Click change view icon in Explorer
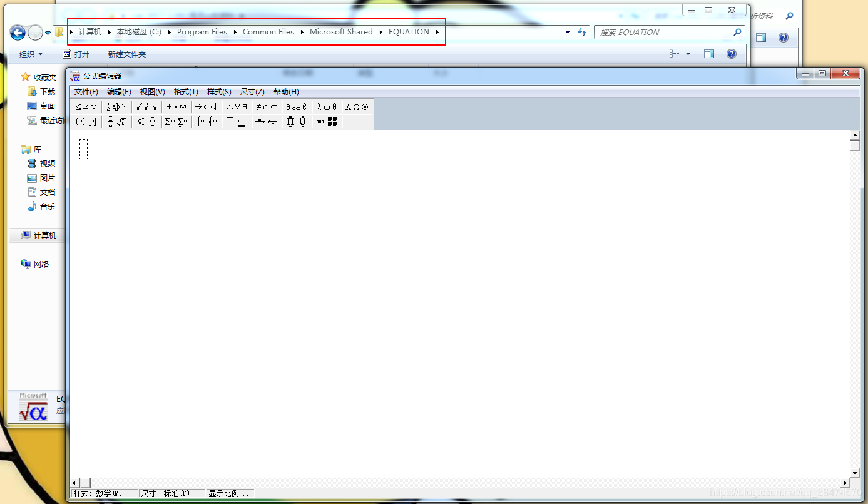The image size is (868, 504). click(675, 54)
